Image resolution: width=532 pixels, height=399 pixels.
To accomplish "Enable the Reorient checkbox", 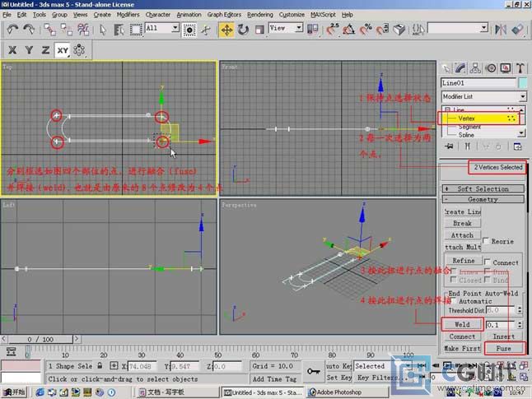I will (x=486, y=241).
